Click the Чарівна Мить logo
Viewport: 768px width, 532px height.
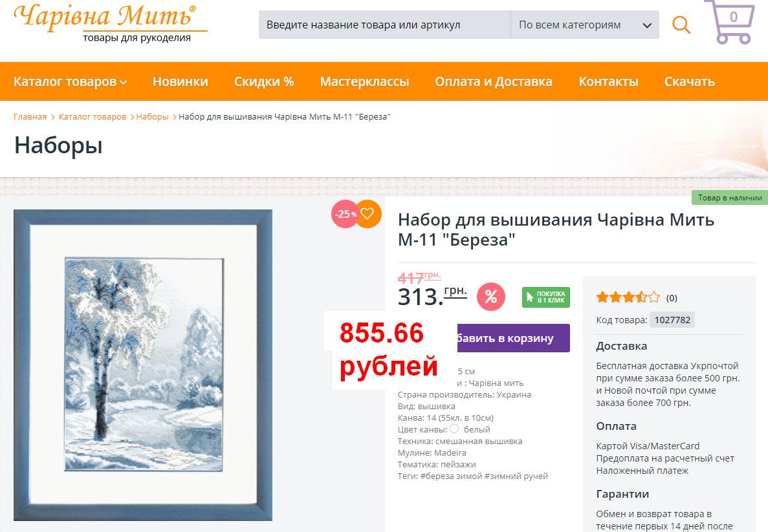110,23
